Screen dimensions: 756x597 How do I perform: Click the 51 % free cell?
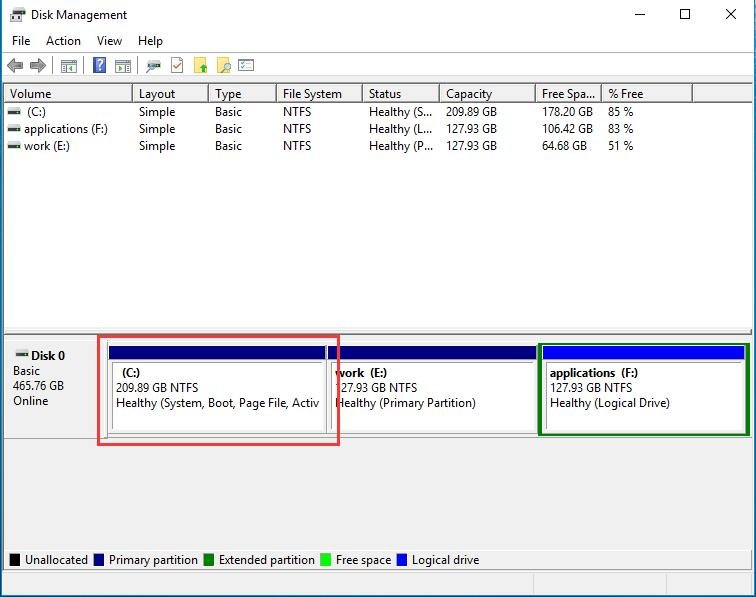(621, 146)
